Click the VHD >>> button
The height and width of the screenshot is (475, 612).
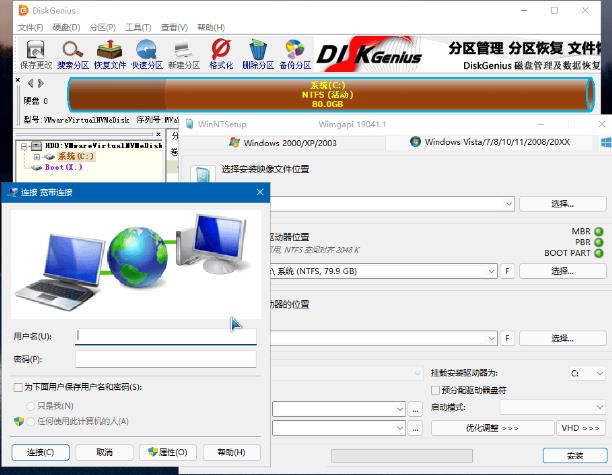point(580,428)
